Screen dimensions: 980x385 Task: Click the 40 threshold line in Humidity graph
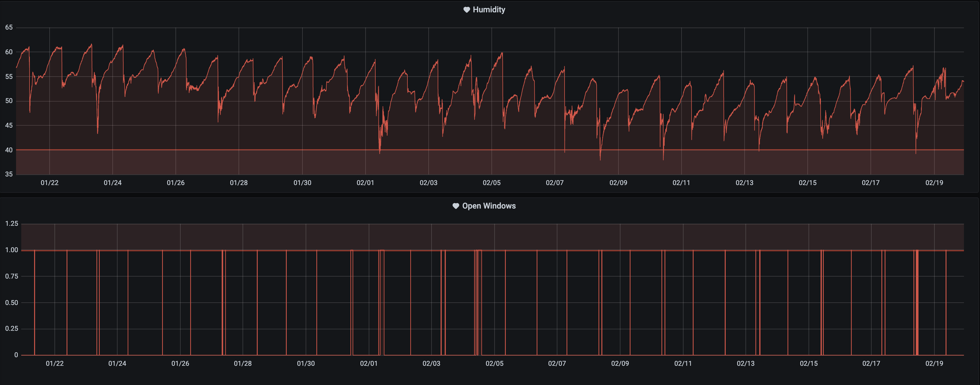[266, 150]
